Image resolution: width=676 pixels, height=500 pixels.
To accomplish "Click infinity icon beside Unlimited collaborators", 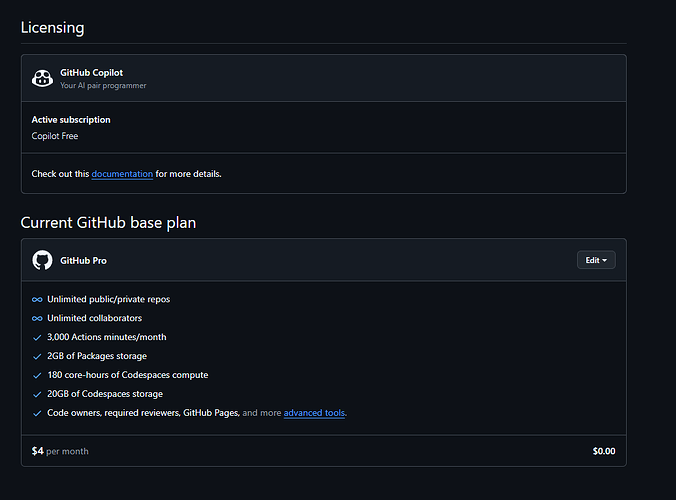I will click(x=37, y=319).
